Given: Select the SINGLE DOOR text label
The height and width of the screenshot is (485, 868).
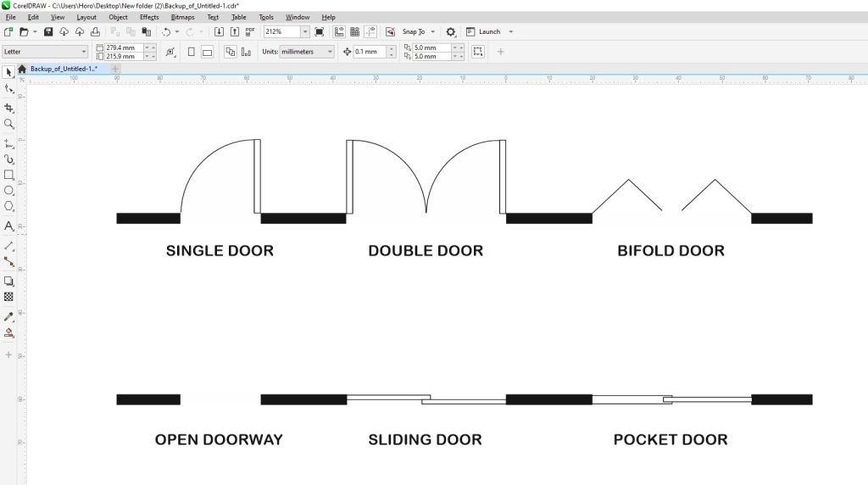Looking at the screenshot, I should (x=220, y=251).
